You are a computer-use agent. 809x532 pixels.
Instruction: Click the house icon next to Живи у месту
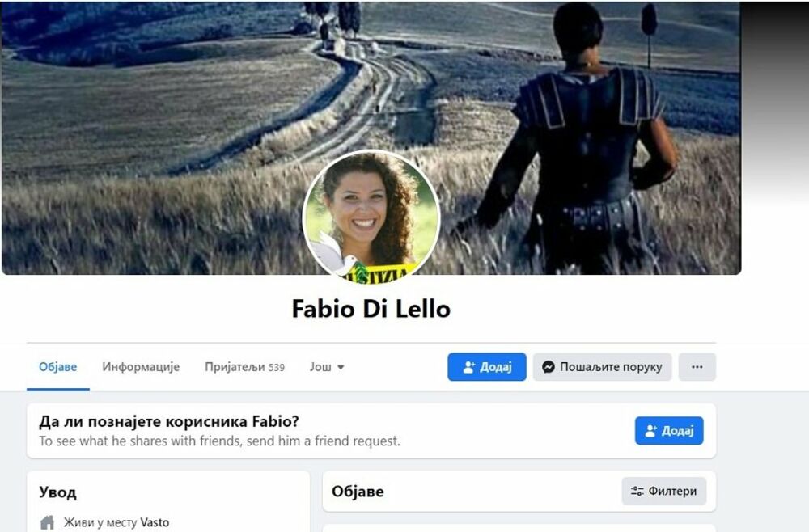[x=47, y=523]
